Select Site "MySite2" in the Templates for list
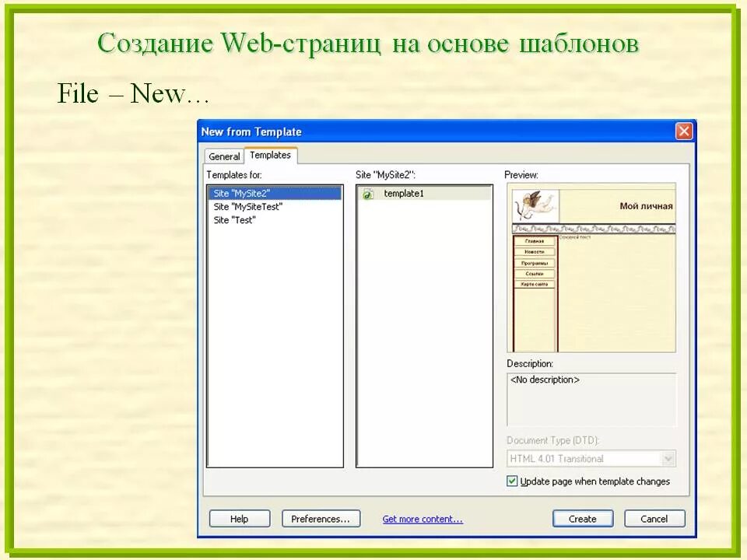 click(x=275, y=194)
